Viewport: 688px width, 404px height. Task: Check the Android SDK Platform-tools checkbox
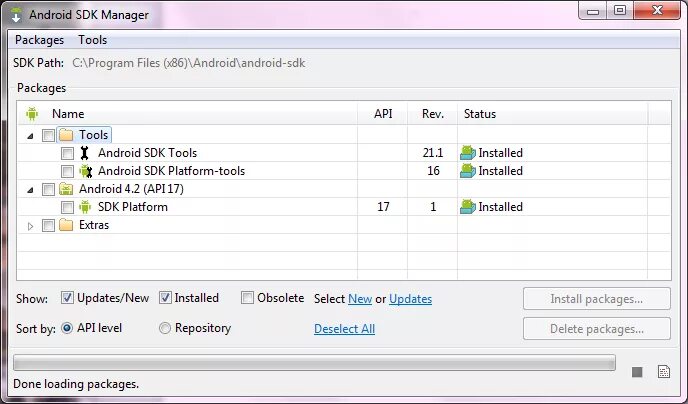(x=67, y=171)
